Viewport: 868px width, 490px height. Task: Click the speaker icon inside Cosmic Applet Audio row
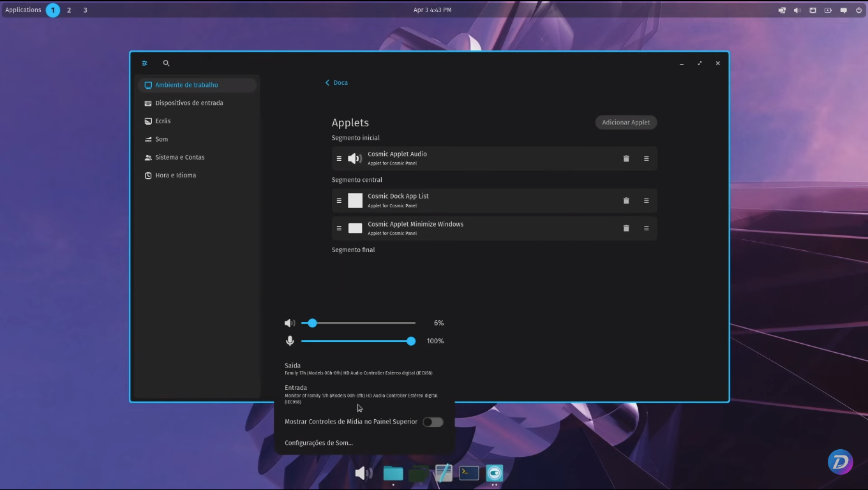(355, 158)
